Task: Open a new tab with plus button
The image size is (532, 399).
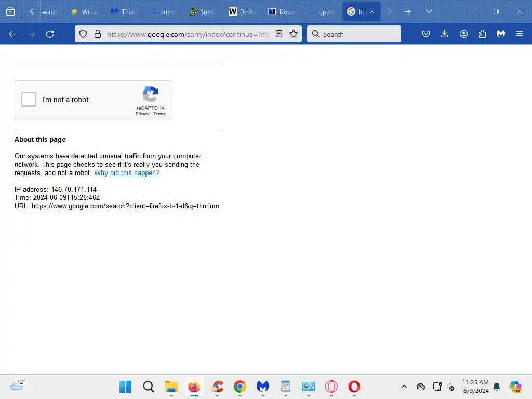Action: [408, 12]
